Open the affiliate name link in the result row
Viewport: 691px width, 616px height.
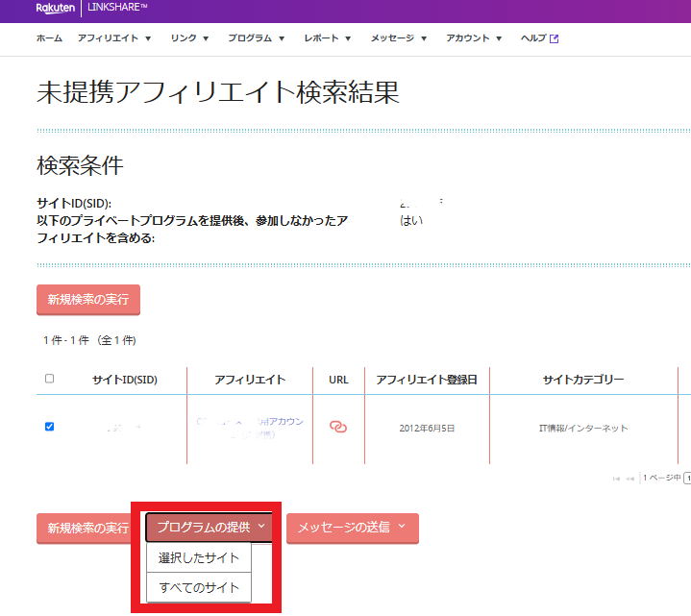250,427
